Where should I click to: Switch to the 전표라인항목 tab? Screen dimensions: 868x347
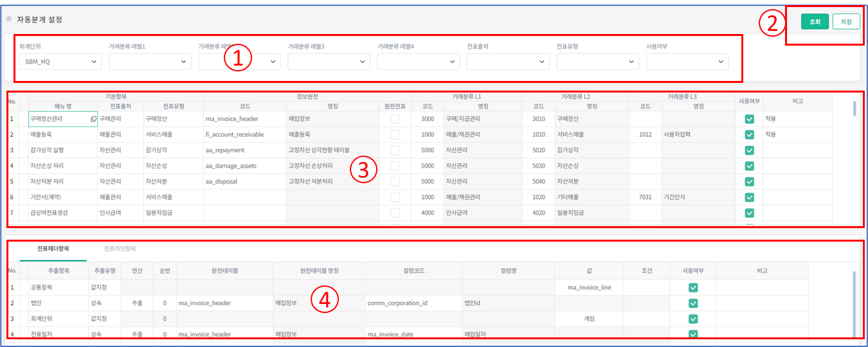[120, 248]
